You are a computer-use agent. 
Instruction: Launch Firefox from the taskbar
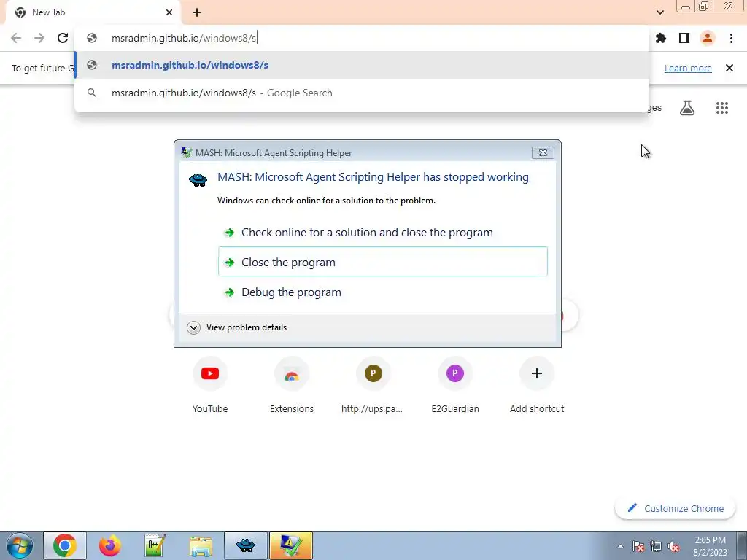click(110, 545)
